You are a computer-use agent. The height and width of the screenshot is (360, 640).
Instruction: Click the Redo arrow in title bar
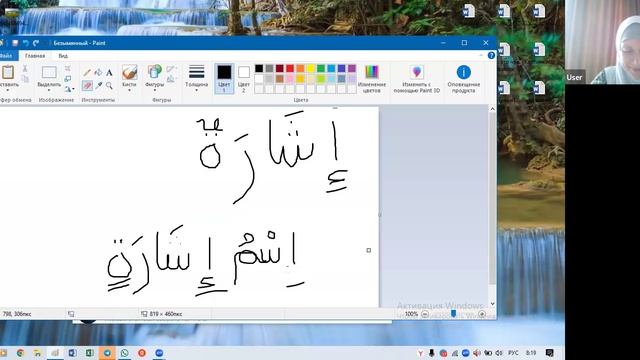(36, 43)
